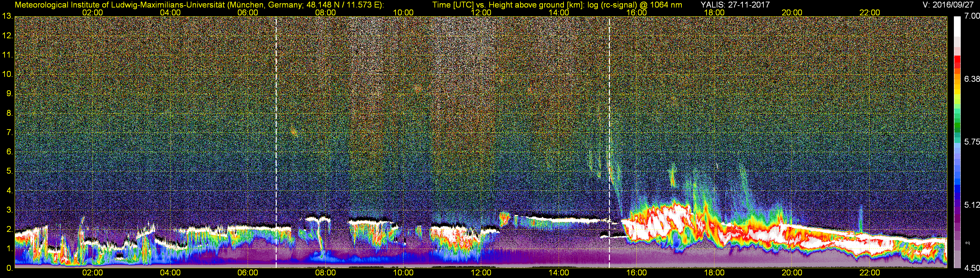This screenshot has height=278, width=980.
Task: Select the 13 km height axis label
Action: pyautogui.click(x=7, y=16)
